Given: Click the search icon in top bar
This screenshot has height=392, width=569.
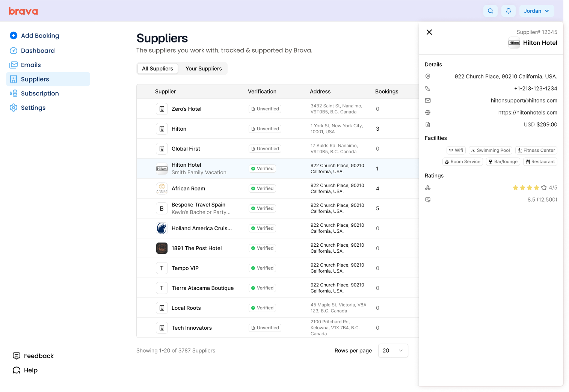Looking at the screenshot, I should (x=490, y=11).
